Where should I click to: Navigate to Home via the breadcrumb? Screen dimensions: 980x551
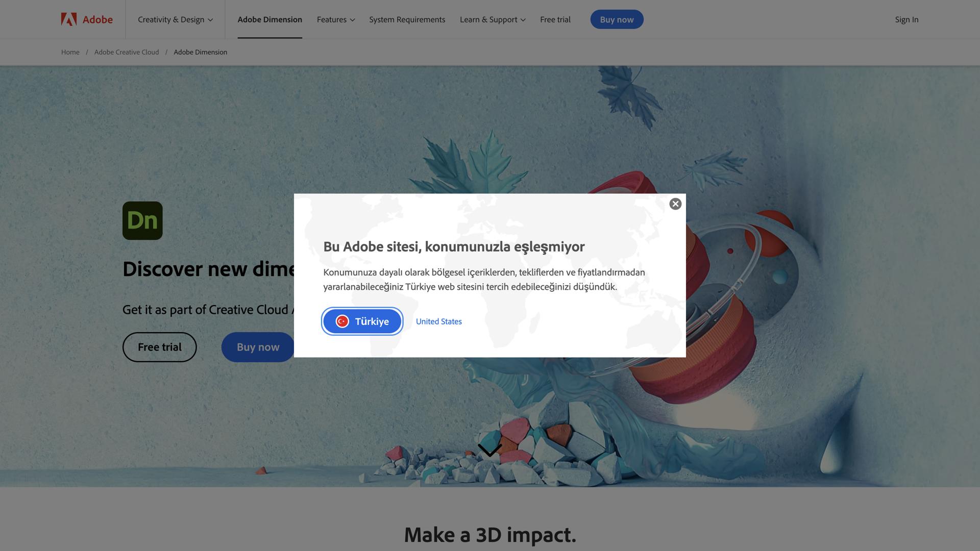[x=70, y=52]
